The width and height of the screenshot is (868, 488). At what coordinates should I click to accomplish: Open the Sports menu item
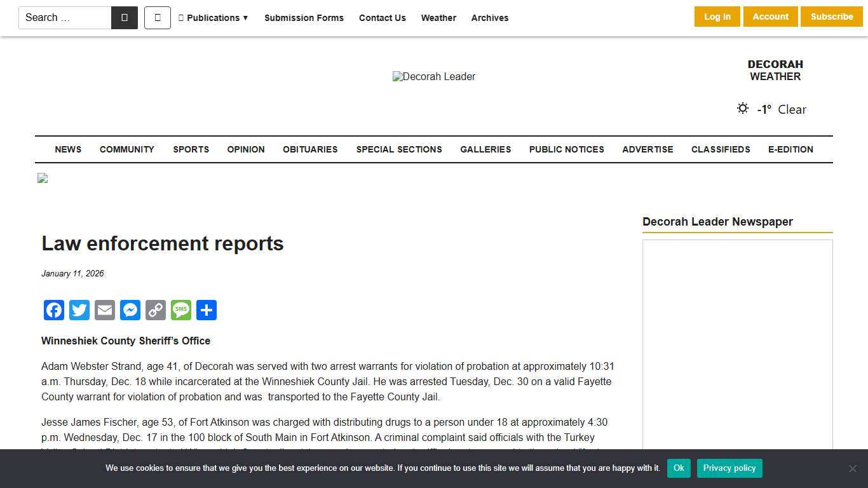pyautogui.click(x=191, y=149)
